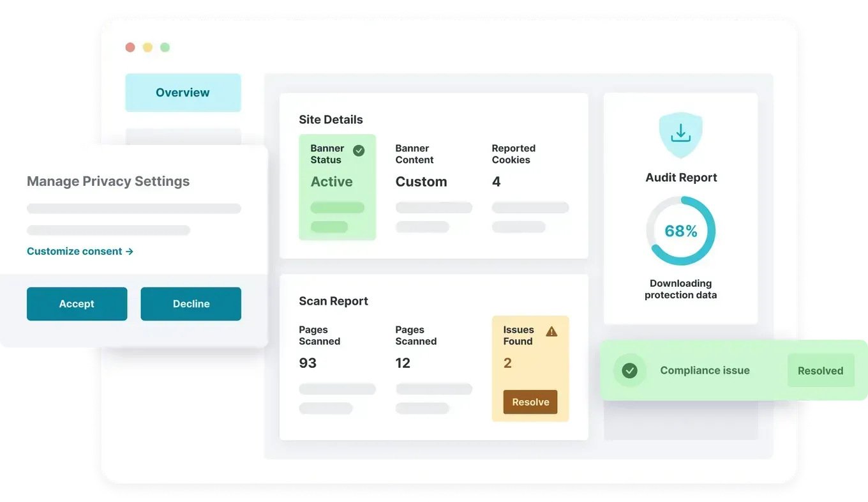Screen dimensions: 868x502
Task: Click the checkmark icon next to Banner Status
Action: pyautogui.click(x=359, y=151)
